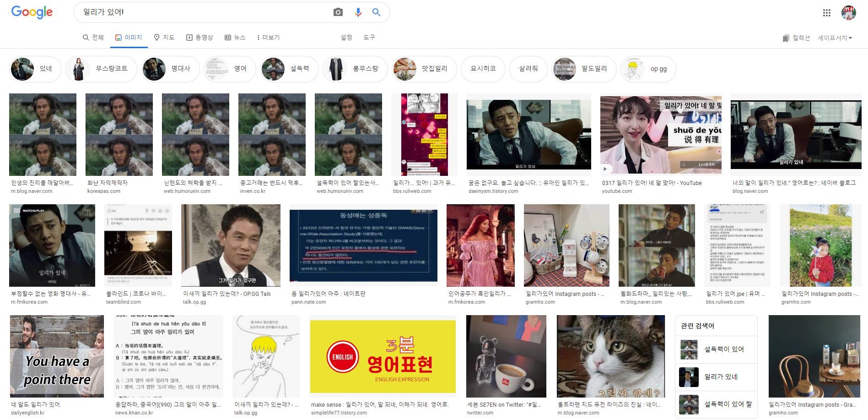Click the 설득력이 있어 related search

716,349
